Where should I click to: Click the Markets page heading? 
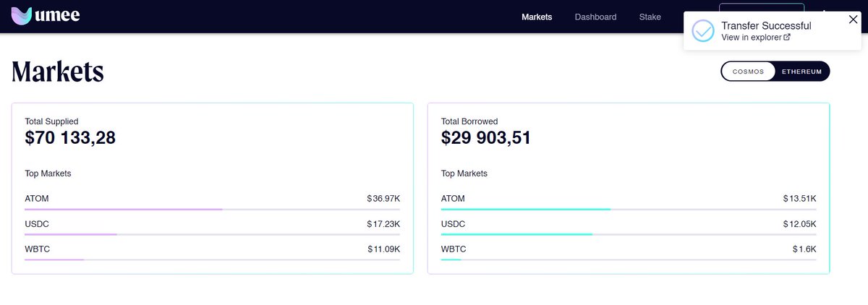(x=58, y=72)
